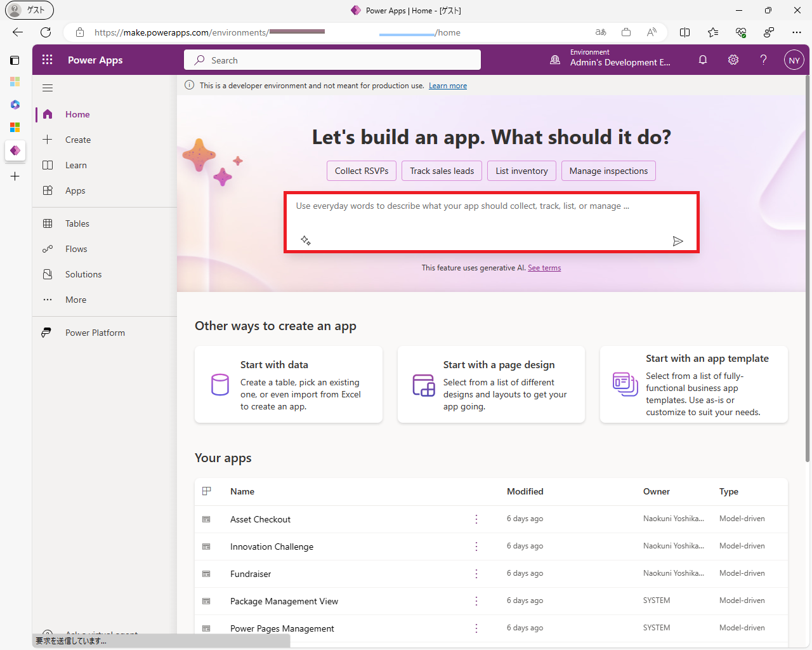
Task: Click the browser address bar URL
Action: point(277,32)
